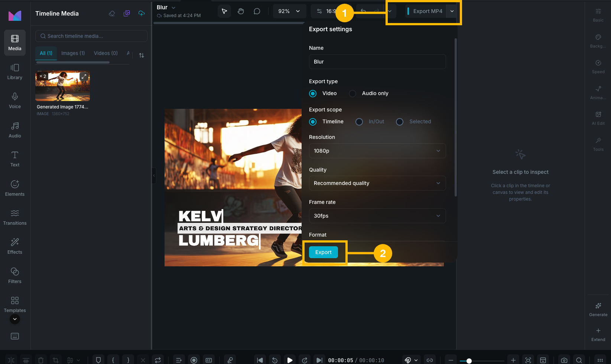This screenshot has height=364, width=611.
Task: Open the Transitions panel
Action: [x=14, y=216]
